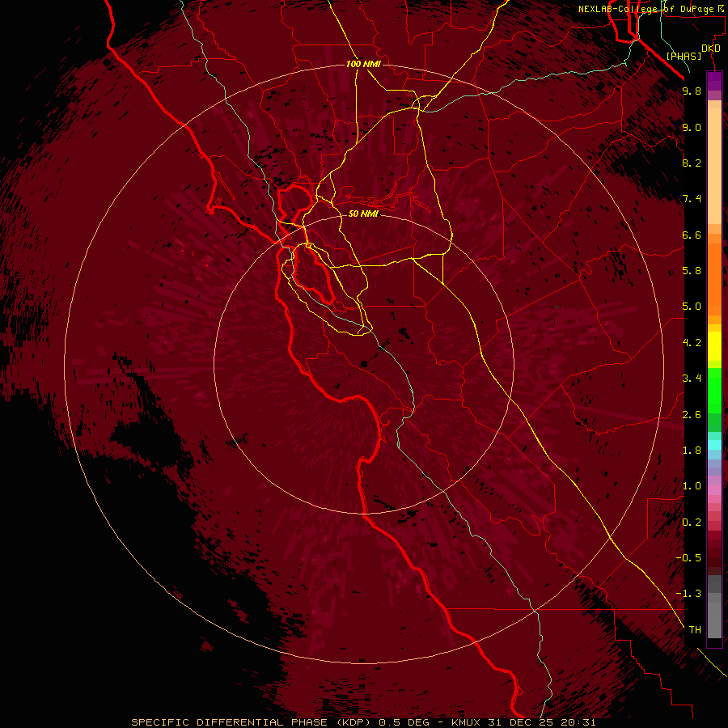Pick the cyan segment of the color bar
Viewport: 728px width, 728px height.
[714, 445]
